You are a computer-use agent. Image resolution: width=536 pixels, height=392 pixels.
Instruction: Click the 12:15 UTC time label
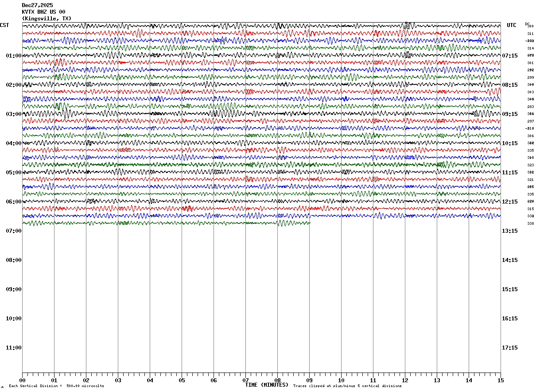pos(510,202)
